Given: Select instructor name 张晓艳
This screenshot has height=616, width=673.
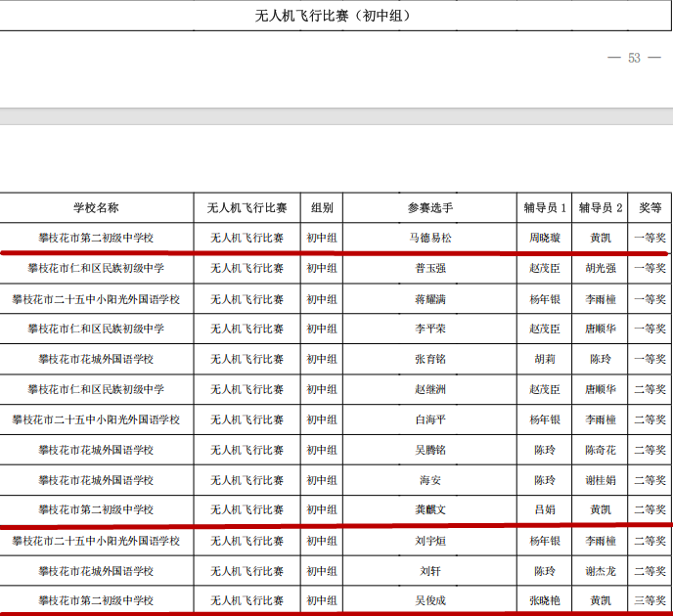Looking at the screenshot, I should click(x=545, y=600).
